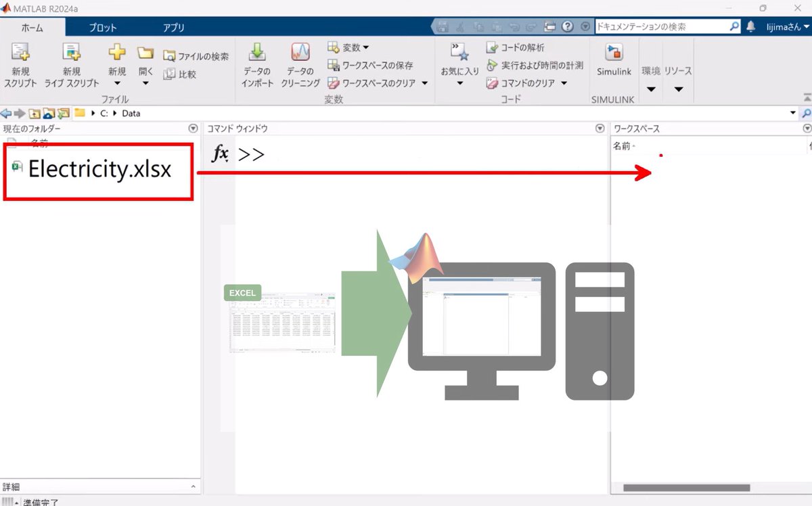
Task: Expand the ワークスペースのクリア dropdown arrow
Action: [424, 84]
